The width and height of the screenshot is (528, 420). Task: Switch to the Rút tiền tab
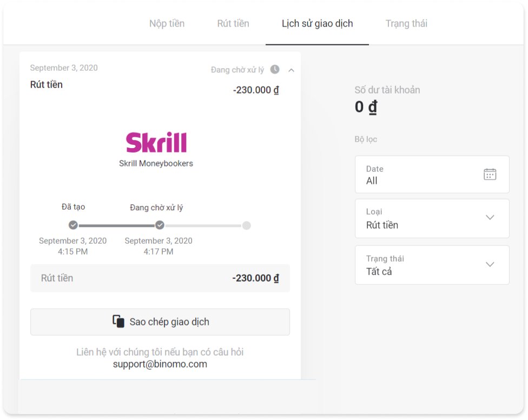coord(233,23)
